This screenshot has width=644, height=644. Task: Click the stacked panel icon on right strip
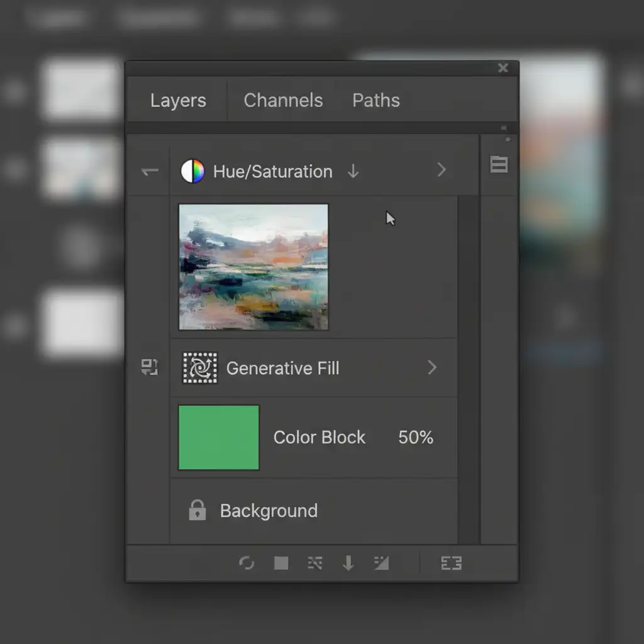[x=499, y=164]
